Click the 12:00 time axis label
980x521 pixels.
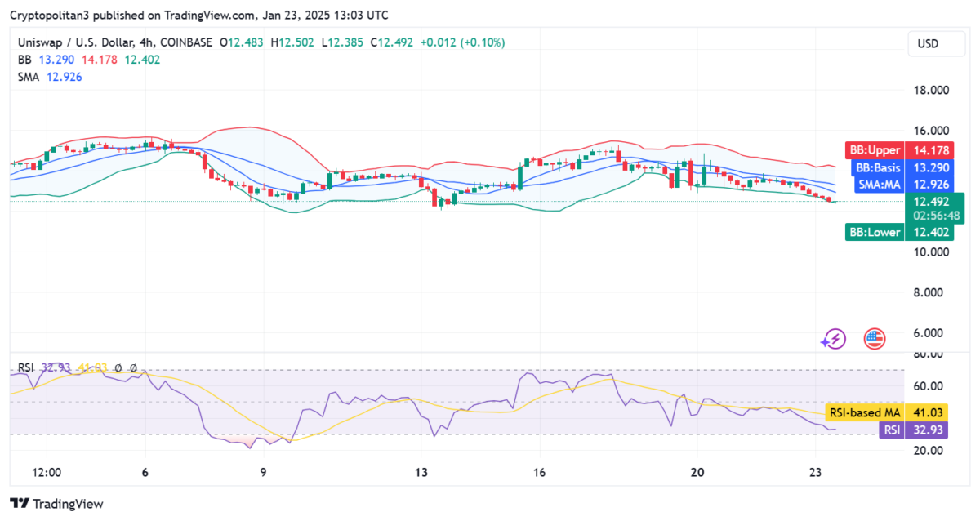coord(47,473)
